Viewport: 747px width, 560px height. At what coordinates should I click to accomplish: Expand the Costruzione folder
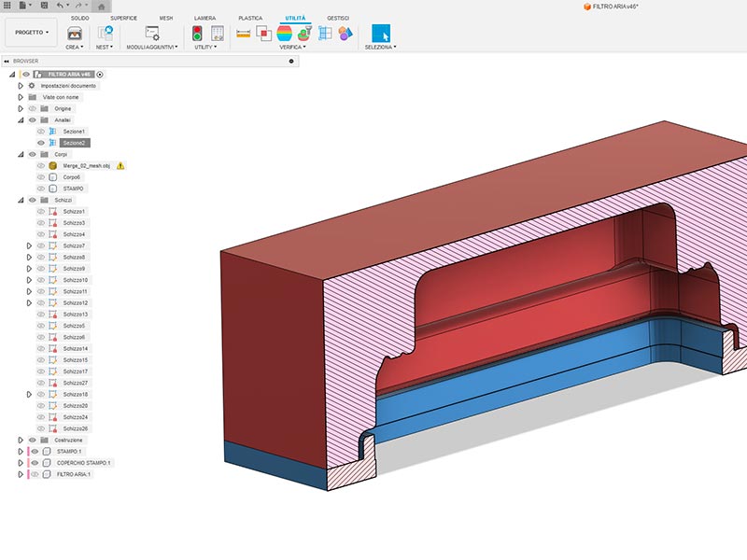pos(20,440)
